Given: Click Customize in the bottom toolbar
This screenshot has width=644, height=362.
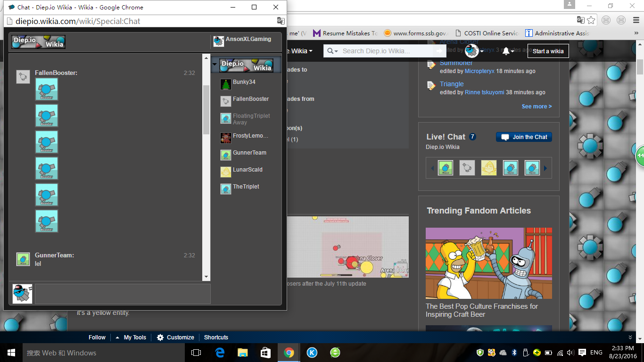Looking at the screenshot, I should (175, 337).
